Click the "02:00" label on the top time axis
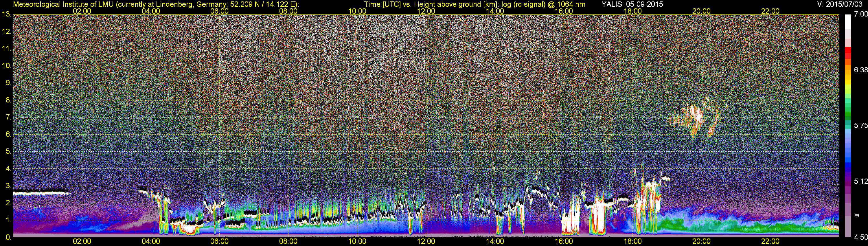868x246 pixels. 82,11
